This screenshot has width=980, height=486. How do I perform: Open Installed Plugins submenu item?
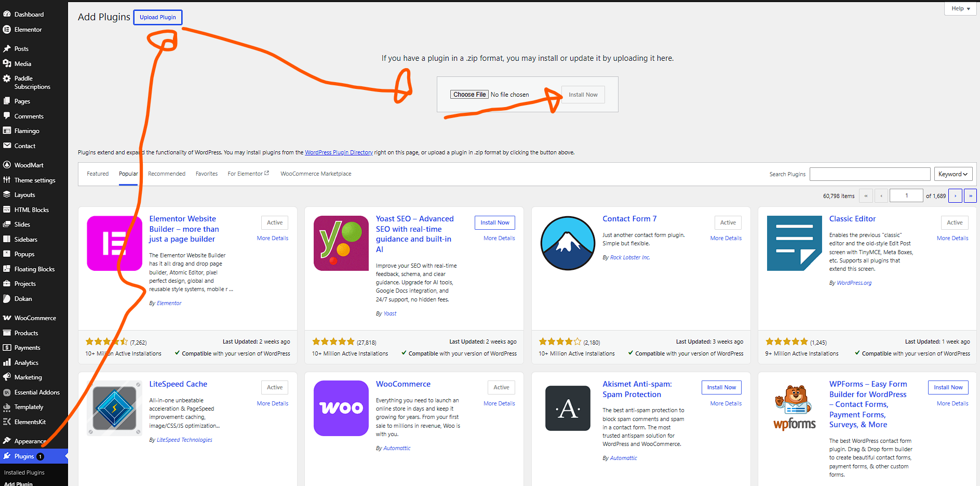click(24, 472)
